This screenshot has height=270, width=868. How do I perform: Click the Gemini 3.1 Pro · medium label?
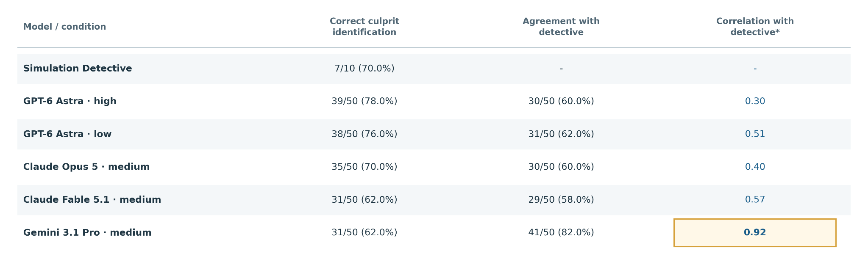click(x=87, y=233)
